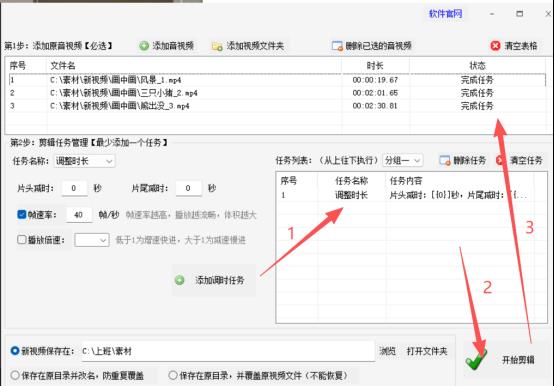Click the 添加视频文件夹 folder icon

point(217,46)
